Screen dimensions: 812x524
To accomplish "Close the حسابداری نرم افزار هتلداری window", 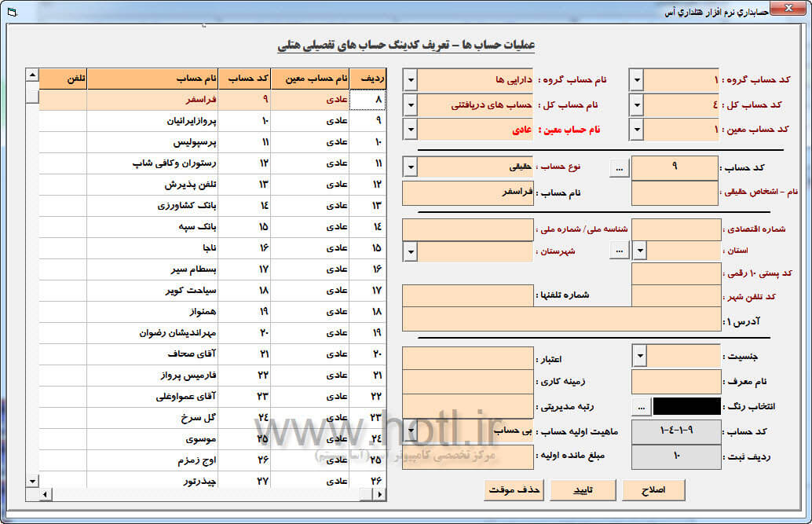I will point(788,9).
